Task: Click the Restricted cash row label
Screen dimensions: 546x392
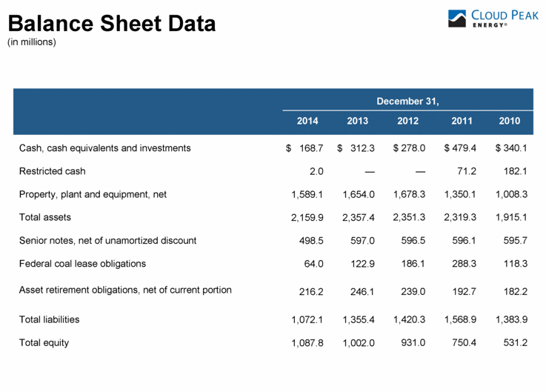Action: pyautogui.click(x=52, y=171)
